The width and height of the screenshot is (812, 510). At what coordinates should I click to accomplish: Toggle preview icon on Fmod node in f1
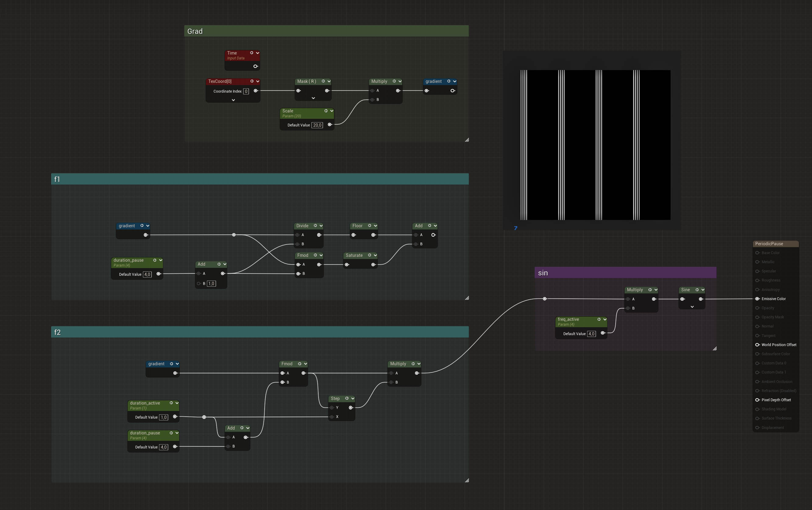[315, 255]
